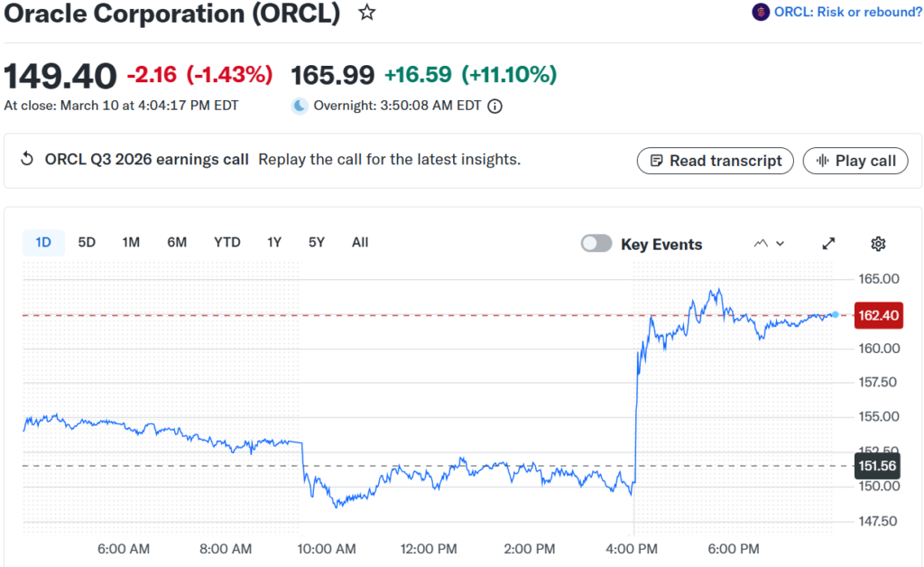The image size is (924, 567).
Task: Click the earnings call replay icon
Action: (27, 160)
